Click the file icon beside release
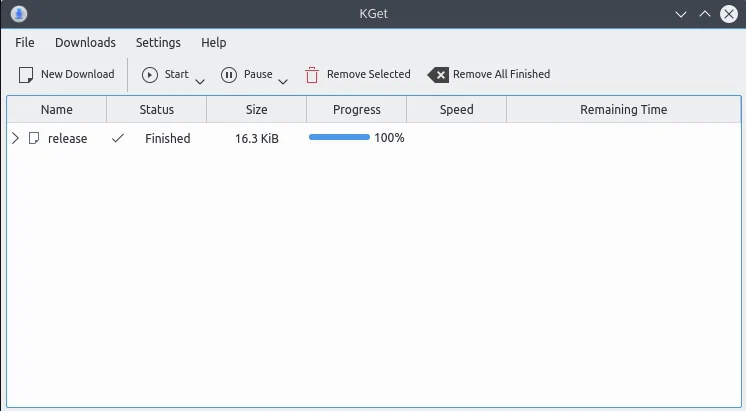The image size is (746, 411). 34,138
